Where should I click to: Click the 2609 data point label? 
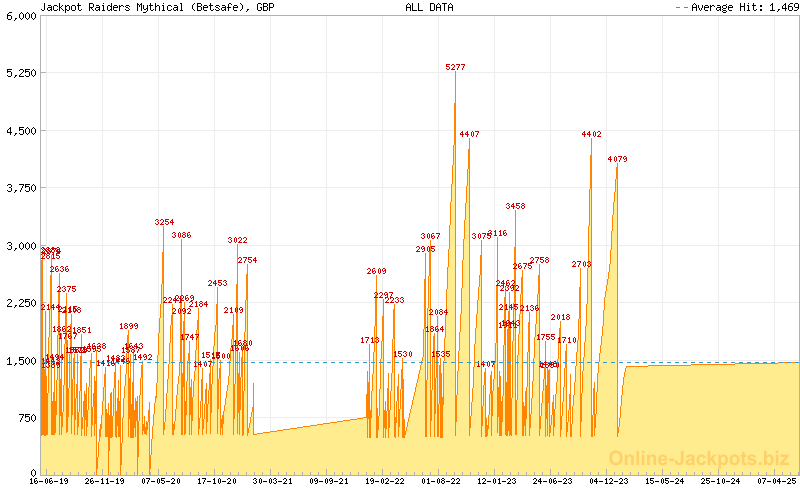pyautogui.click(x=376, y=271)
